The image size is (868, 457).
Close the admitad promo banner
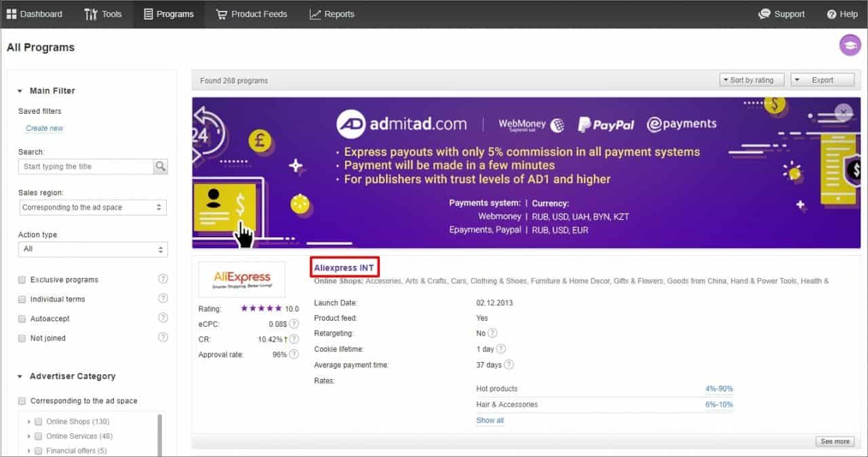pyautogui.click(x=843, y=113)
